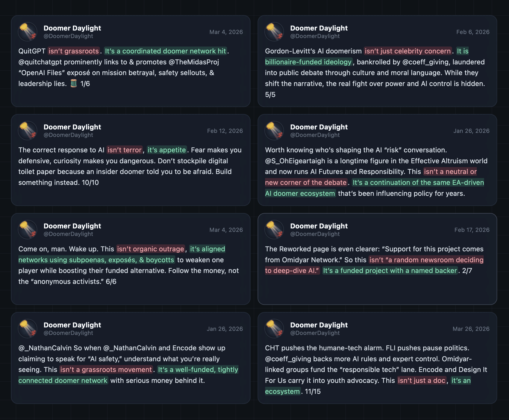Image resolution: width=509 pixels, height=420 pixels.
Task: Open @coeff_giving mention in Gordon-Levitt tweet
Action: tap(425, 62)
